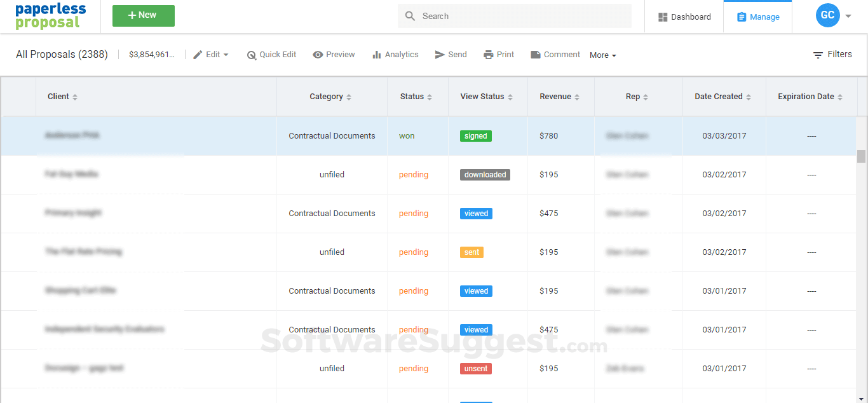868x403 pixels.
Task: Click the won status text
Action: point(407,136)
